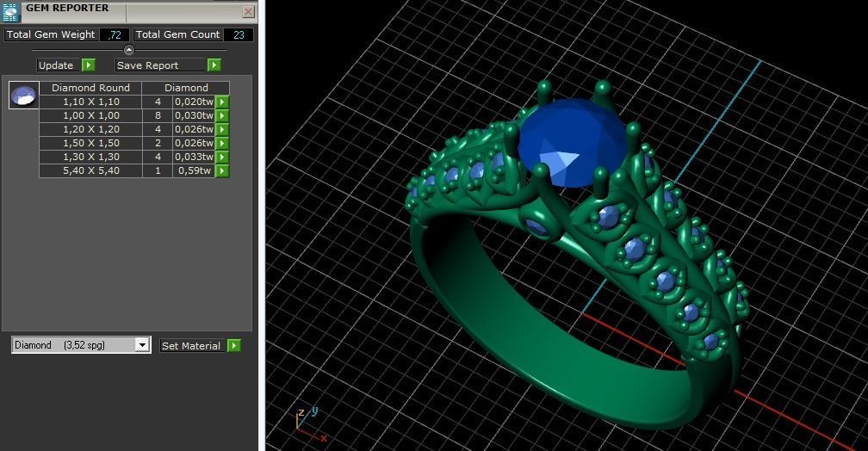The height and width of the screenshot is (451, 868).
Task: Collapse the panel with the circular arrow
Action: (129, 51)
